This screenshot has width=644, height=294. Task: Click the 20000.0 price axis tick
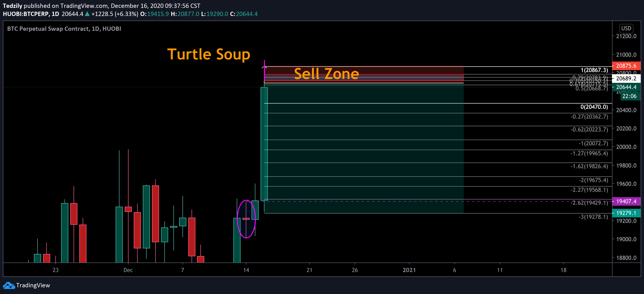626,147
